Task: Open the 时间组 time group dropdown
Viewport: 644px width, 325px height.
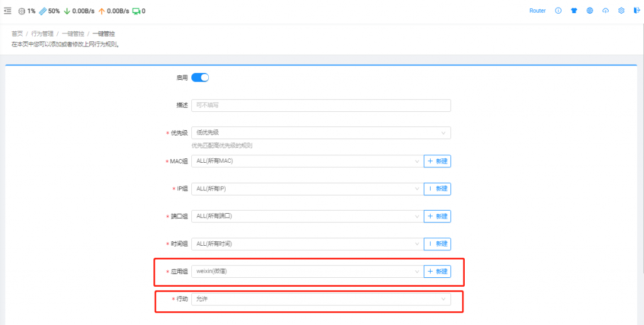Action: [308, 244]
